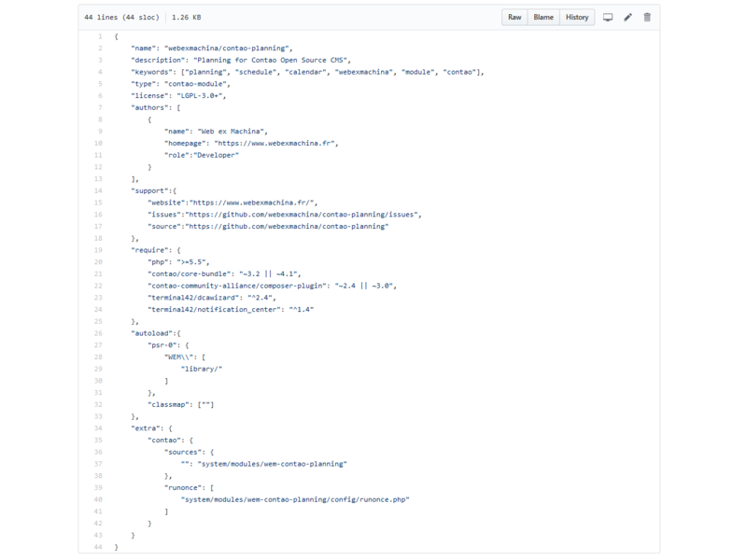The image size is (747, 560).
Task: Click line number 44
Action: (98, 547)
